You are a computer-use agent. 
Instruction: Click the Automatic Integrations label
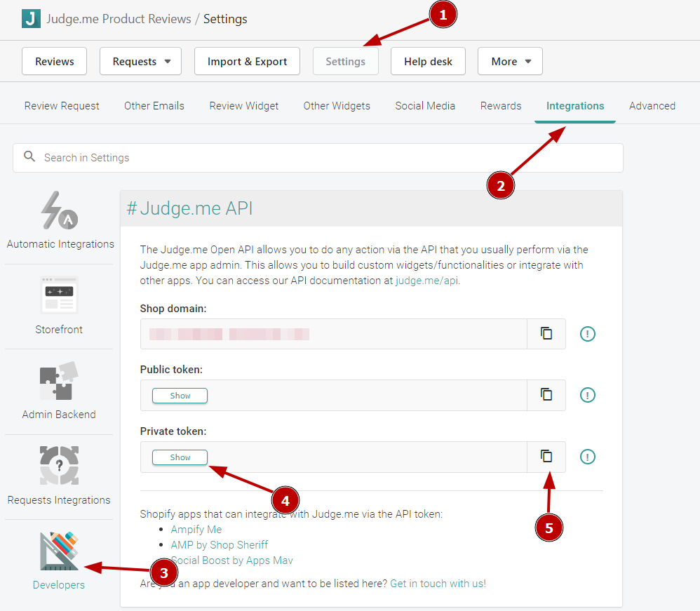pyautogui.click(x=60, y=244)
